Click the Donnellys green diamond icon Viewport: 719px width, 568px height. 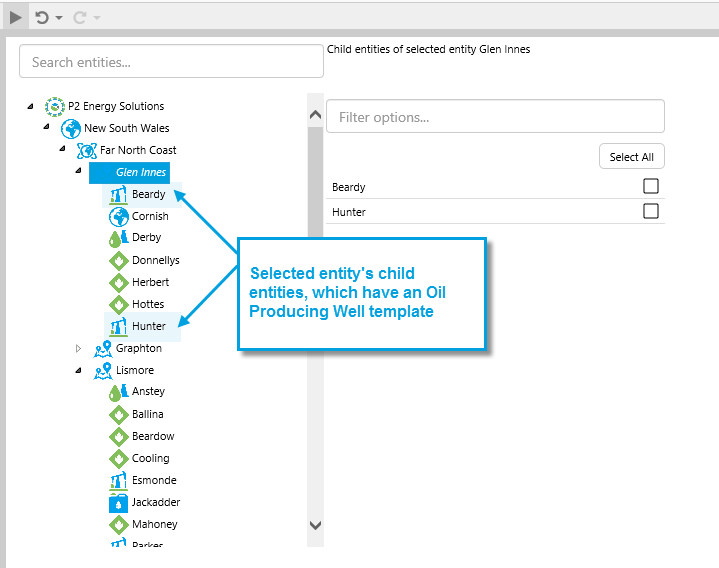coord(119,261)
